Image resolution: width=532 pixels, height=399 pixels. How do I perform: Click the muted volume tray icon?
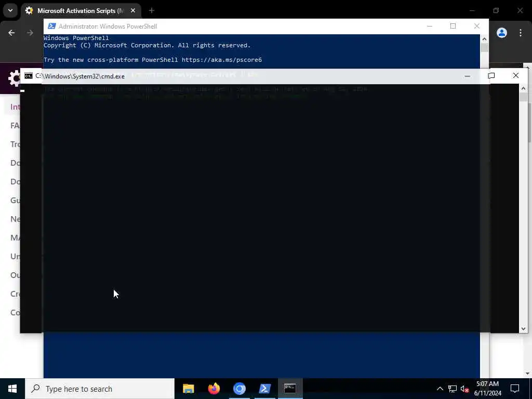tap(465, 389)
